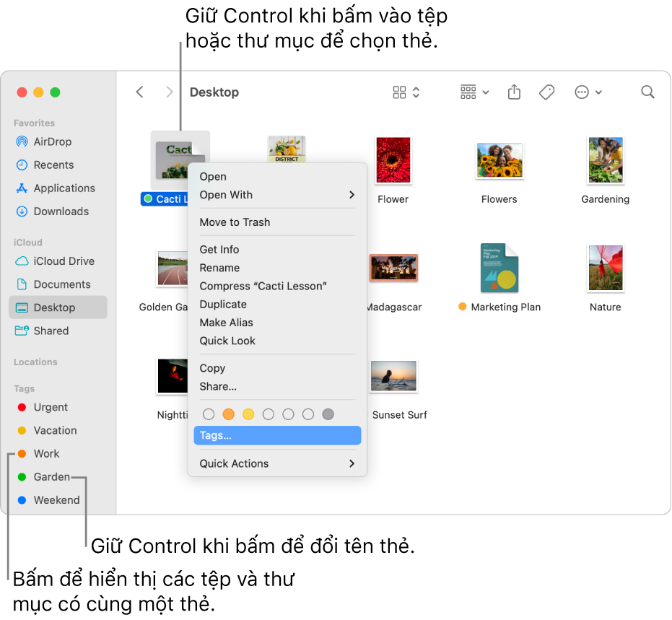Choose Quick Look

pyautogui.click(x=277, y=341)
